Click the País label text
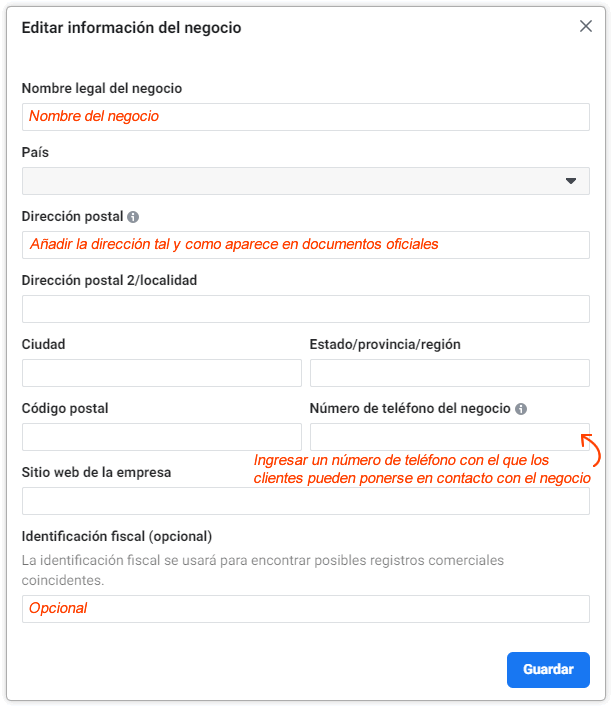612x707 pixels. [x=35, y=152]
